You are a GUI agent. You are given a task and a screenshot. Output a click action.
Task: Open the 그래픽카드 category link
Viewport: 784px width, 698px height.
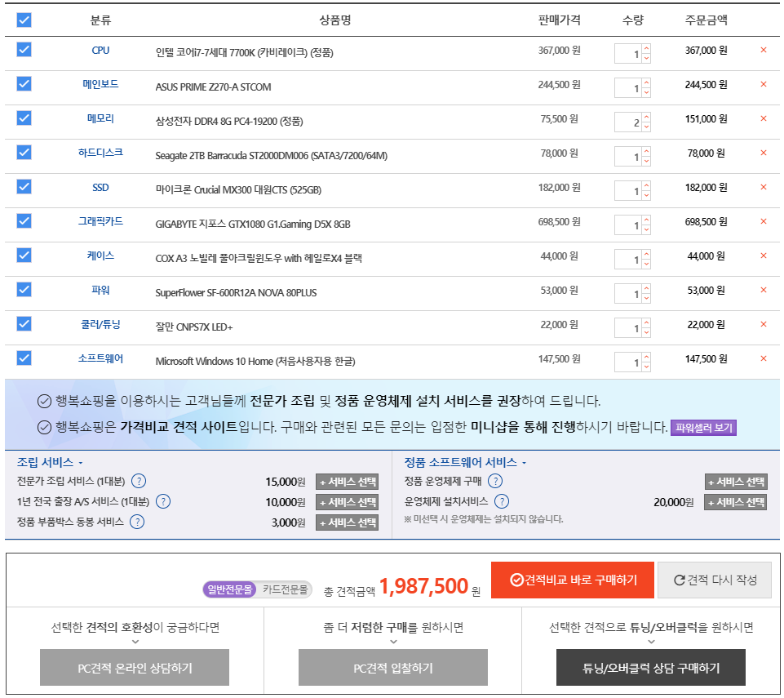point(100,221)
